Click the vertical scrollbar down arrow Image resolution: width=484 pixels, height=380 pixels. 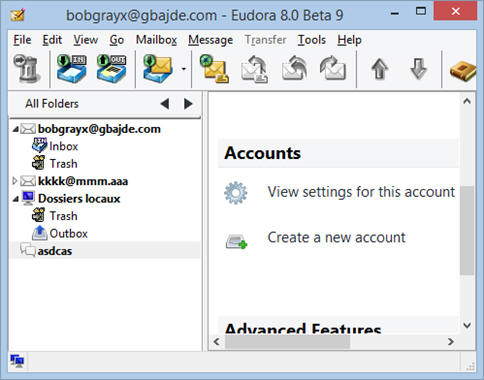pyautogui.click(x=467, y=325)
